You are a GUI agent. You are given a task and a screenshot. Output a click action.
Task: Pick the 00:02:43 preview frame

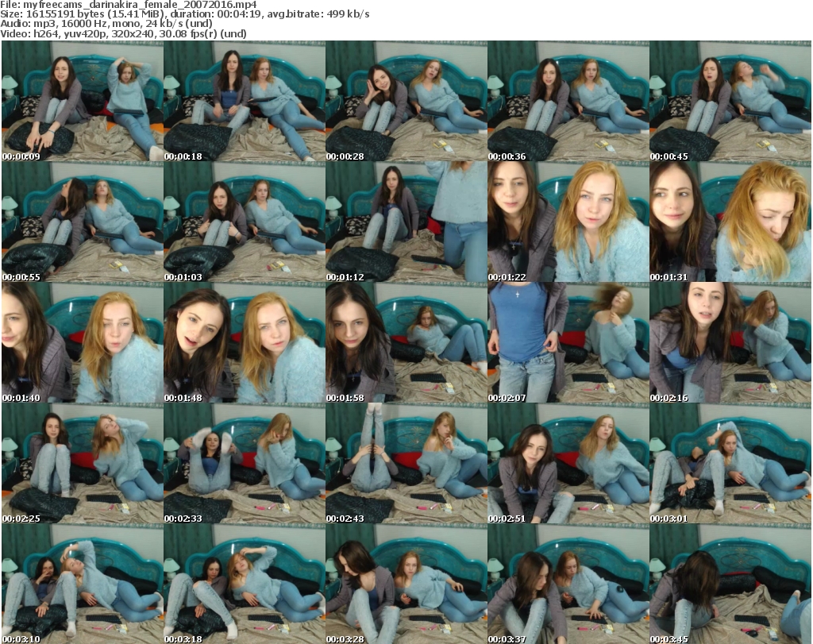[406, 463]
